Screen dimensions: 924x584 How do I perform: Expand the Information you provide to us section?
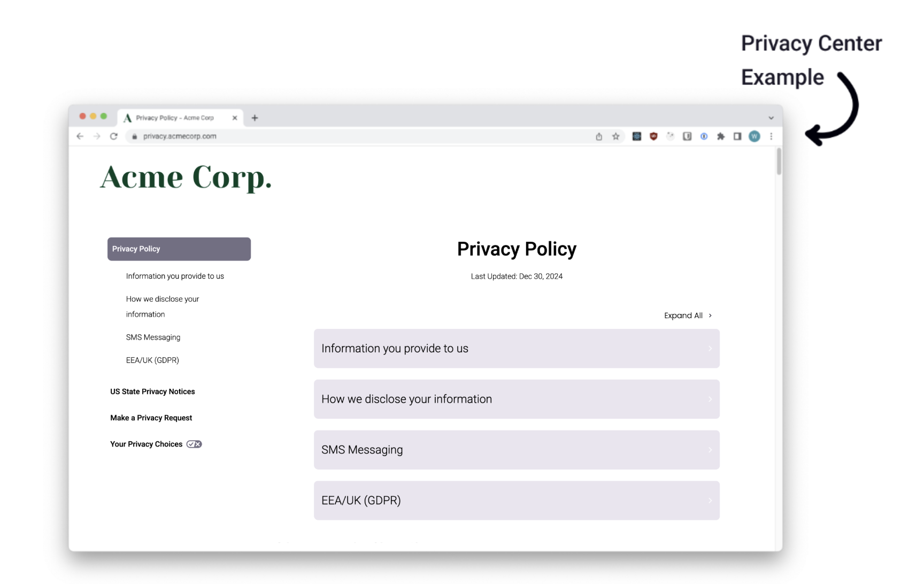[516, 349]
